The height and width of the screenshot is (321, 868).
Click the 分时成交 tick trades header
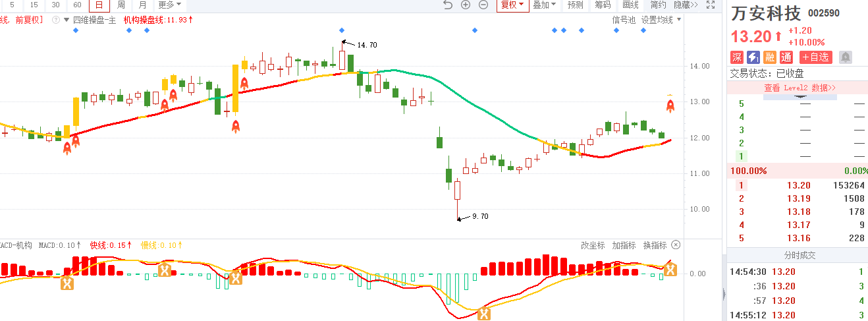(x=800, y=255)
